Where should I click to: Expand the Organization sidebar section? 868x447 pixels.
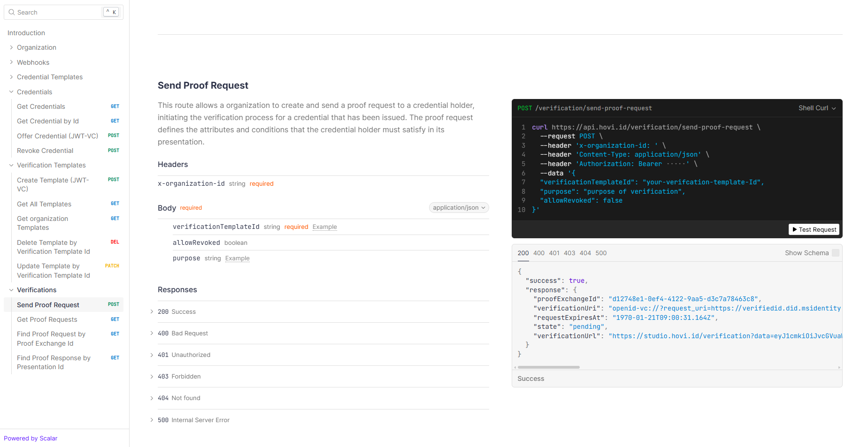[11, 47]
